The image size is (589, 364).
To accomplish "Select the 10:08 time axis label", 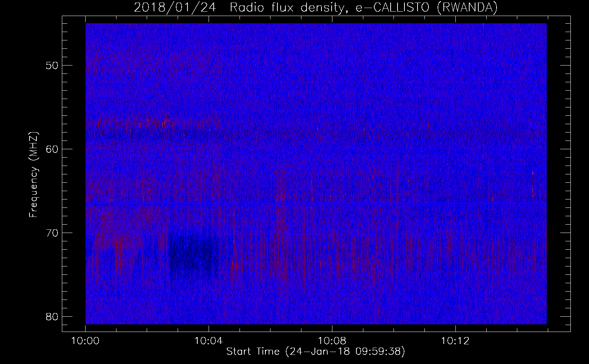I will (332, 341).
